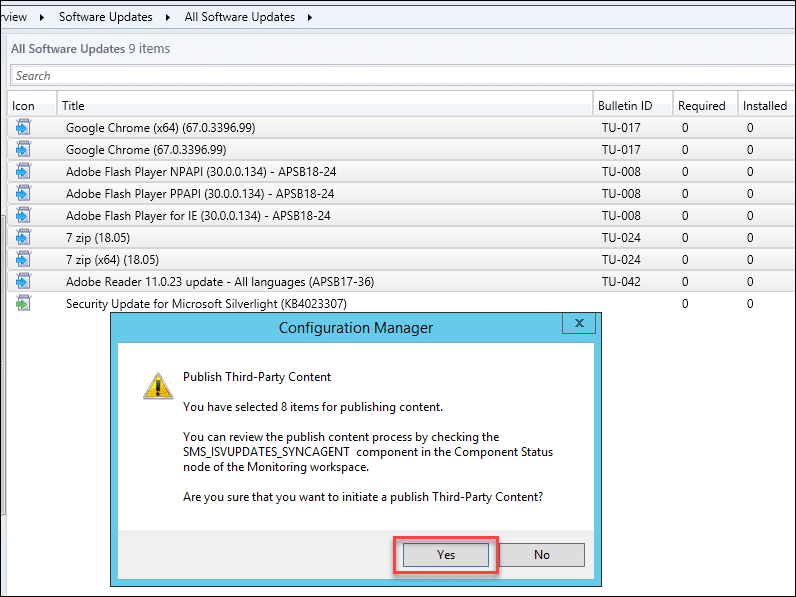Click the Icon column header
The height and width of the screenshot is (597, 796).
[x=31, y=106]
